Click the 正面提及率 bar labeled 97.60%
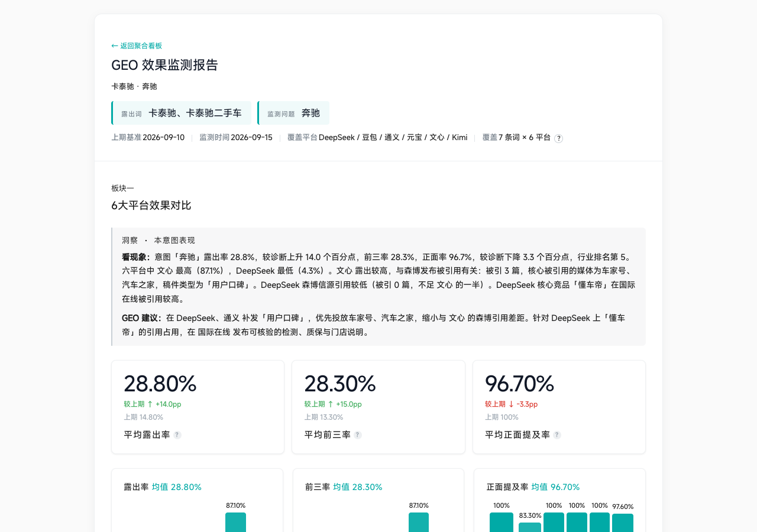 (x=623, y=523)
